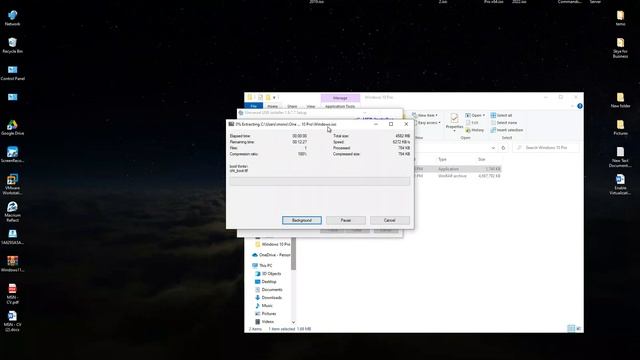Click the navigation pane scrollbar thumb
This screenshot has width=640, height=360.
pos(293,253)
